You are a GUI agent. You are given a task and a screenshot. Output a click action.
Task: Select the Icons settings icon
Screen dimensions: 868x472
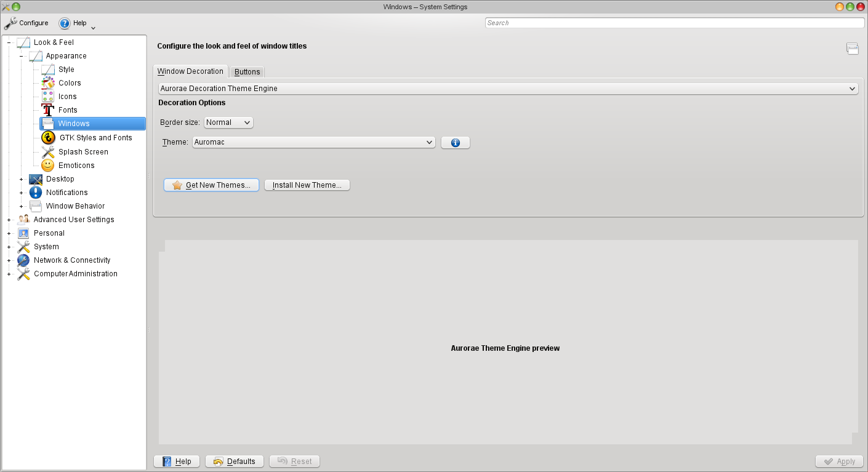(48, 97)
